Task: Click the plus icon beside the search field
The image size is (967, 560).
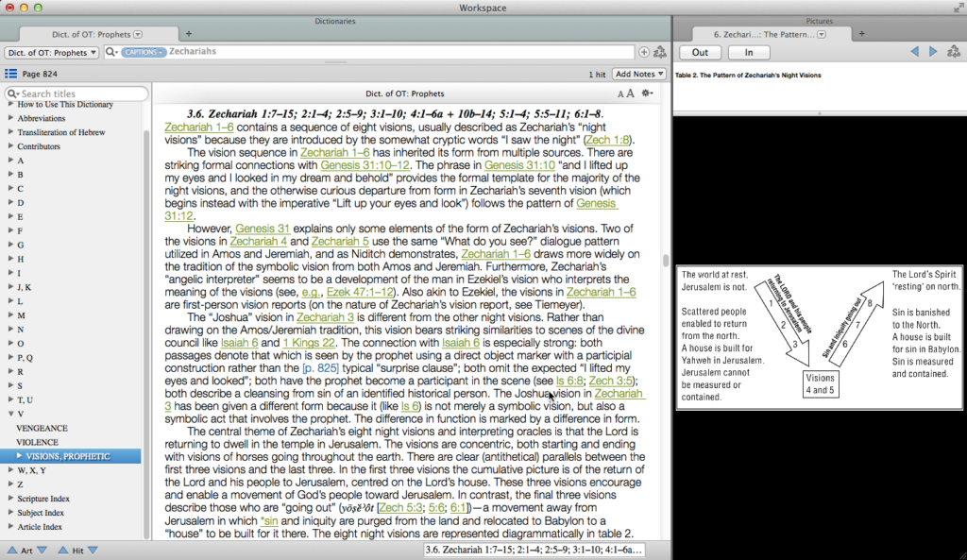Action: [x=644, y=52]
